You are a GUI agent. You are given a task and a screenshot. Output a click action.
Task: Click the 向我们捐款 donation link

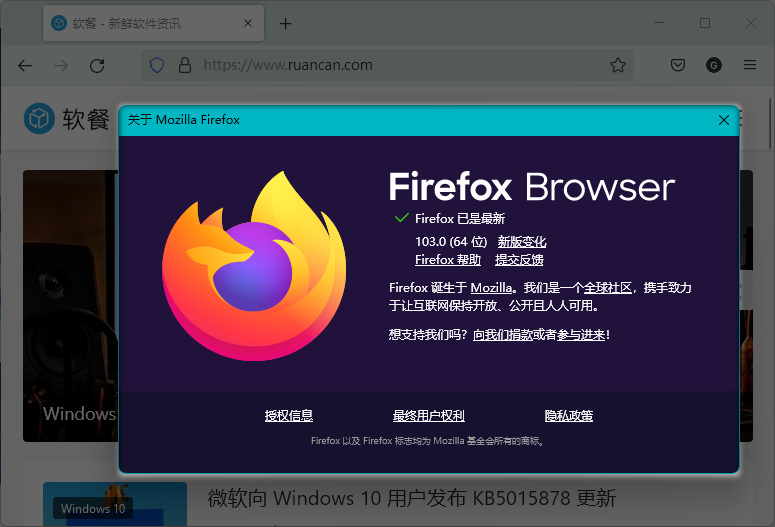(503, 335)
